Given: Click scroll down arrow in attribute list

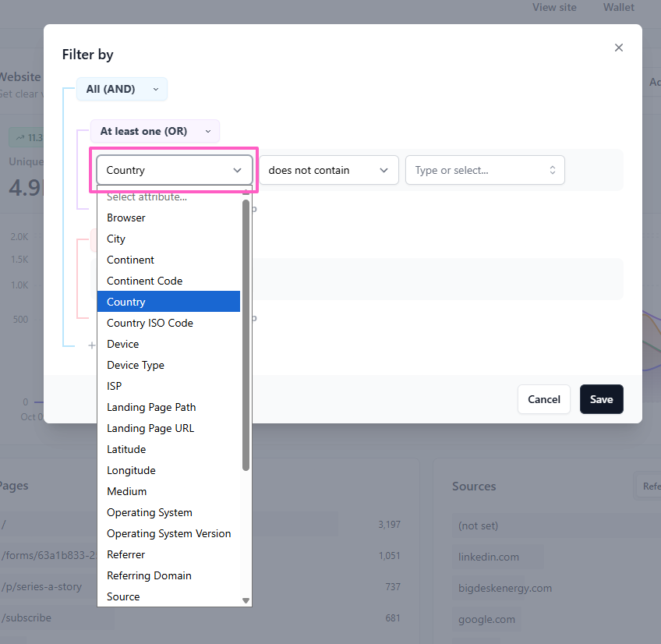Looking at the screenshot, I should 246,600.
